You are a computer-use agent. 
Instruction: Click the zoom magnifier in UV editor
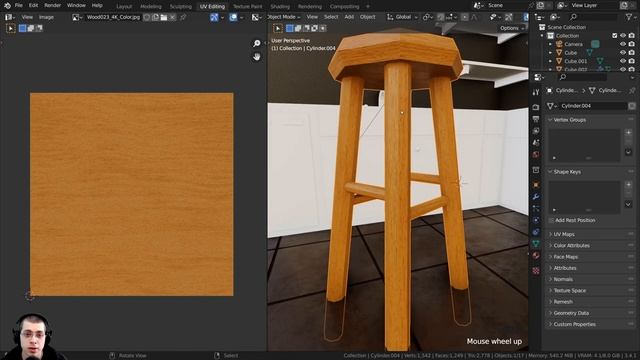[x=256, y=43]
